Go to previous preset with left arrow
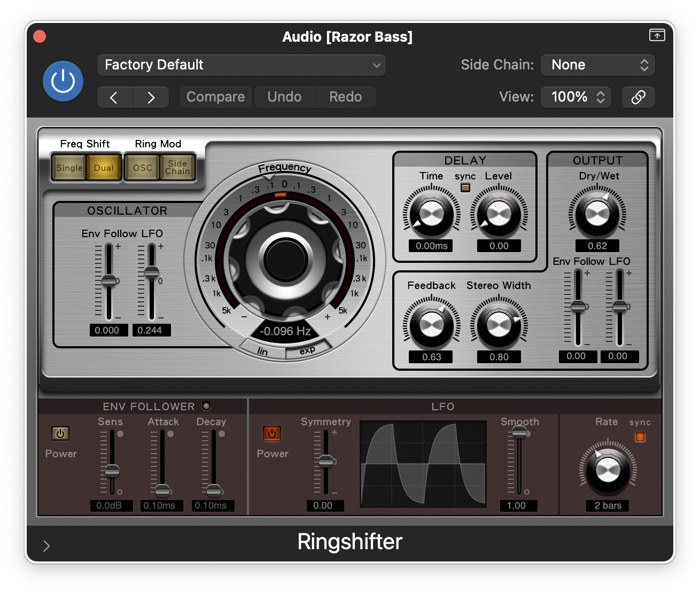 (114, 97)
